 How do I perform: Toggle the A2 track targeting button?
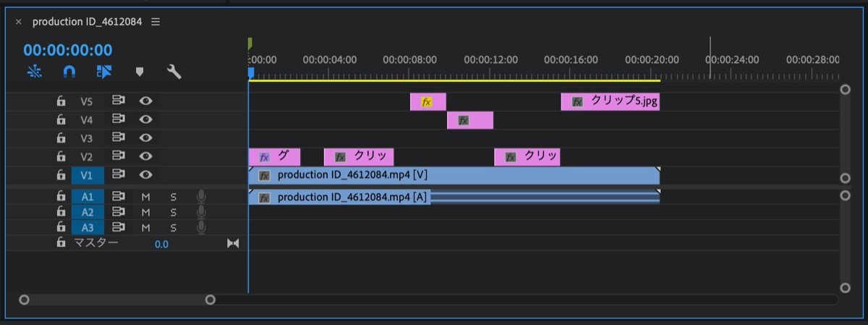[x=87, y=212]
